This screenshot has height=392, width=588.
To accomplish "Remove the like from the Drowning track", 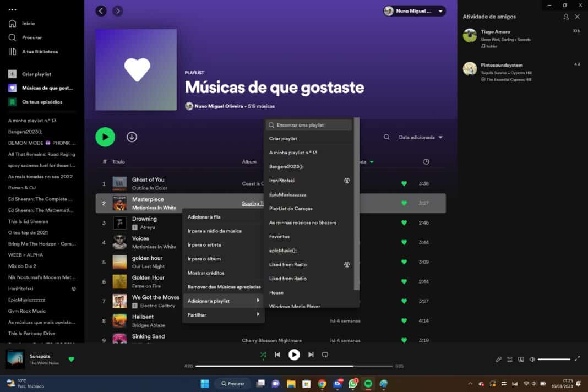I will point(404,223).
